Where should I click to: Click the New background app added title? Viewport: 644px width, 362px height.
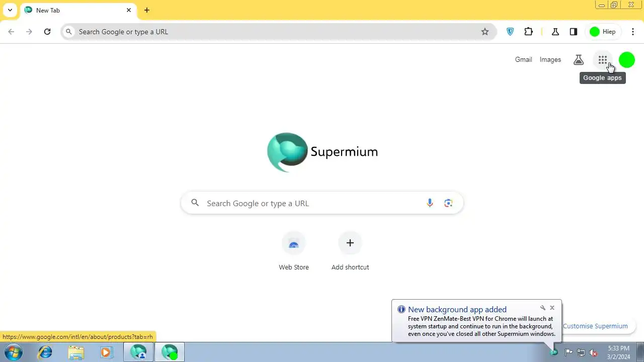tap(457, 309)
